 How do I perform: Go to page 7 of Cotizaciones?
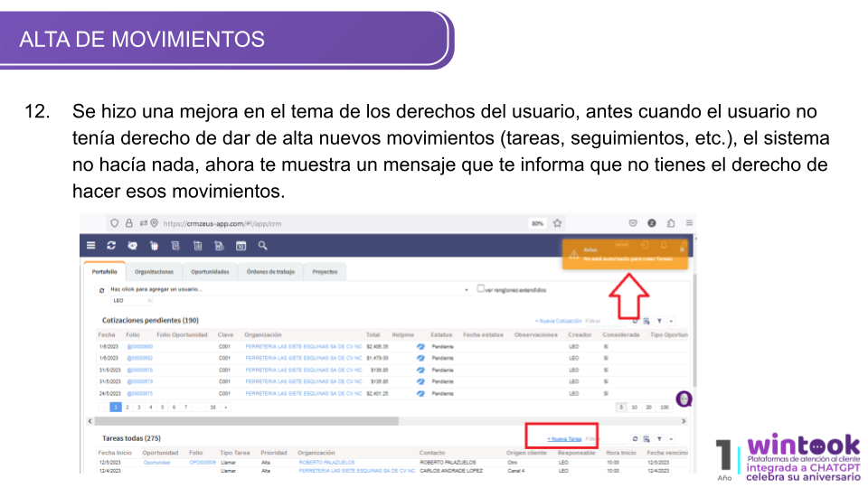(x=185, y=408)
